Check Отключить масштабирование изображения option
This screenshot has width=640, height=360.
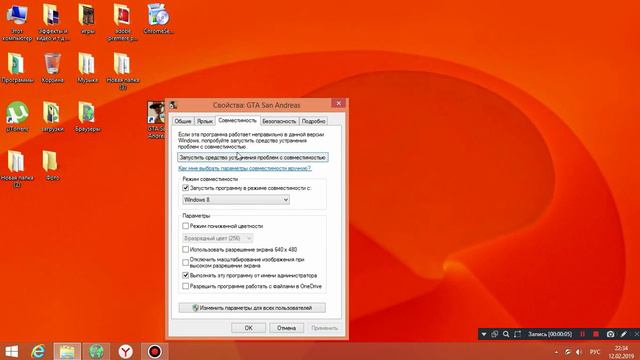[x=186, y=262]
